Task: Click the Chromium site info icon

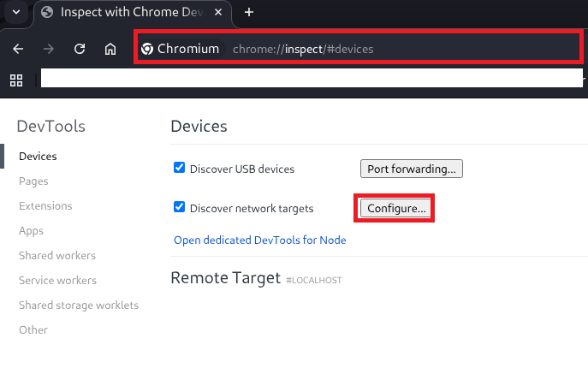Action: coord(147,49)
